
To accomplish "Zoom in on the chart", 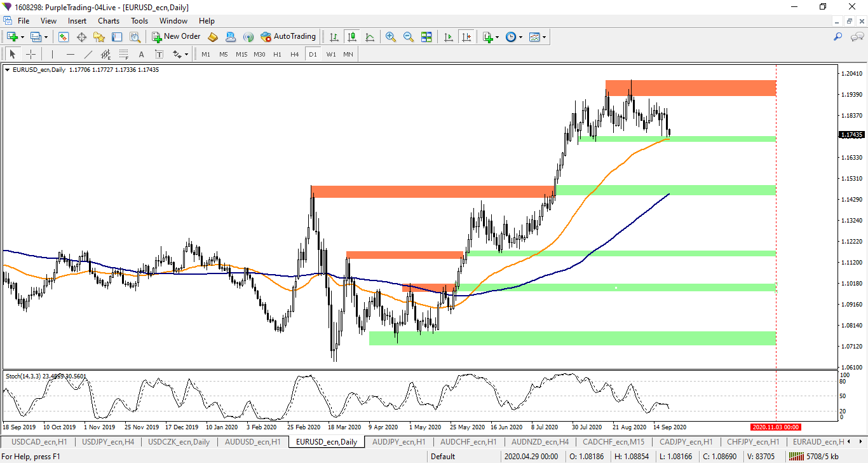I will point(391,37).
